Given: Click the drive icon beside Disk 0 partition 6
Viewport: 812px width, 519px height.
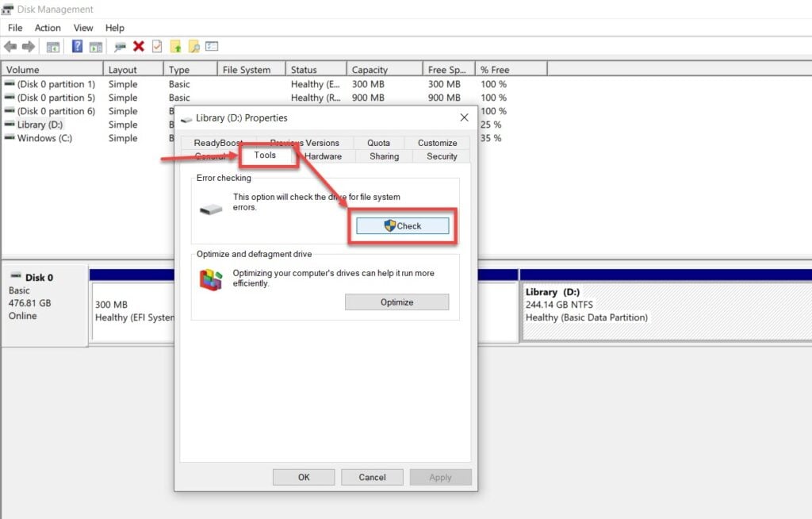Looking at the screenshot, I should point(10,110).
